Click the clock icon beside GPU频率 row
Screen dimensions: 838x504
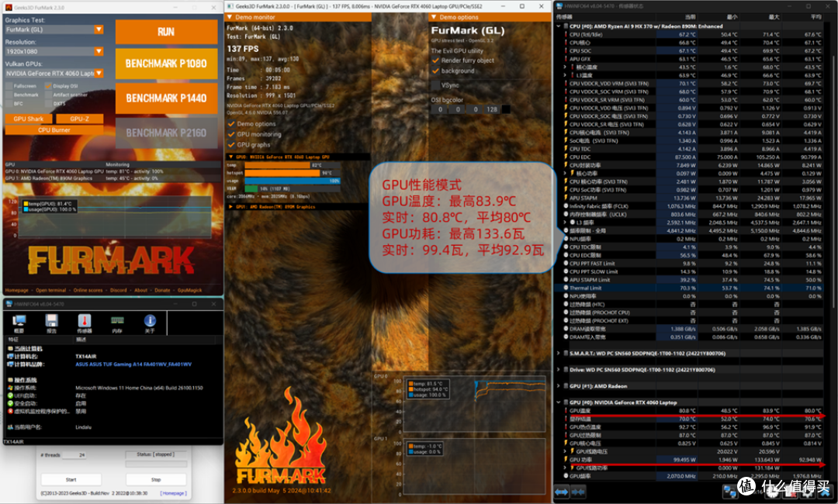566,476
